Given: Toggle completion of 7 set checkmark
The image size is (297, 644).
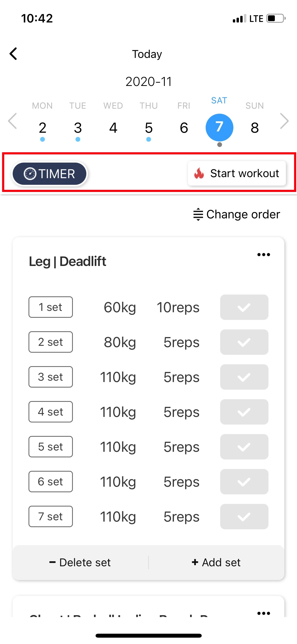Looking at the screenshot, I should pos(244,517).
